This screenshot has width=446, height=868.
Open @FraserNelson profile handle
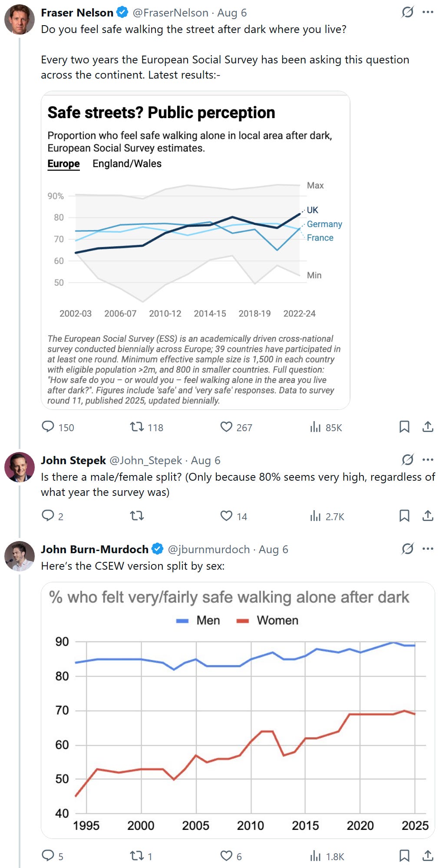click(170, 13)
